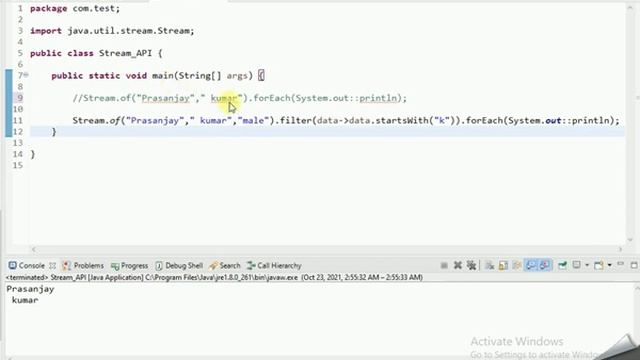
Task: Switch to the Progress tab
Action: [129, 266]
